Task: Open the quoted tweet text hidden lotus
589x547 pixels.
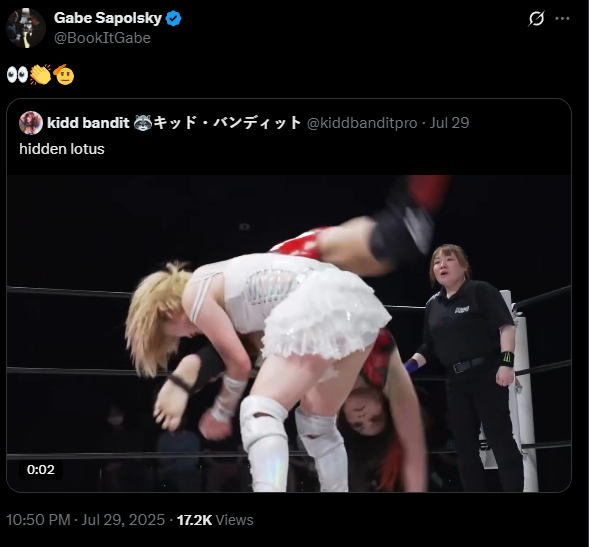Action: tap(62, 149)
